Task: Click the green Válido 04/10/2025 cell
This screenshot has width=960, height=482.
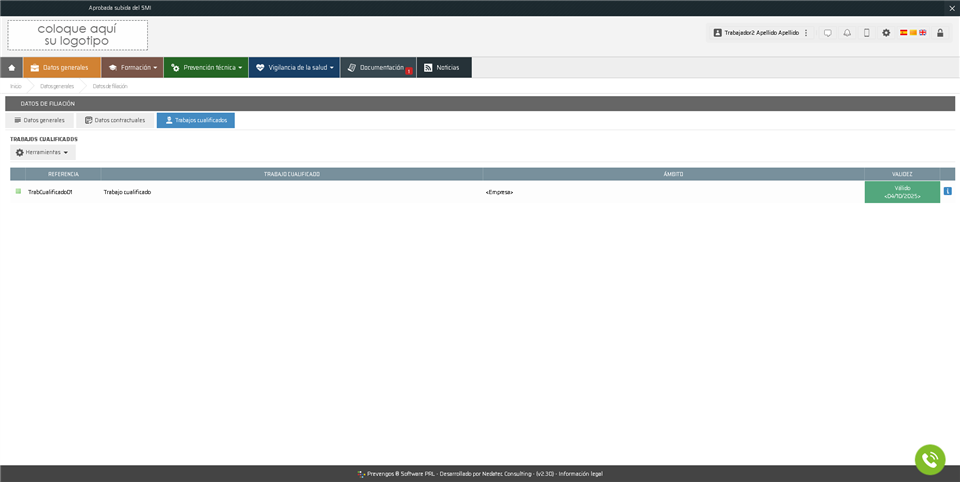Action: (902, 192)
